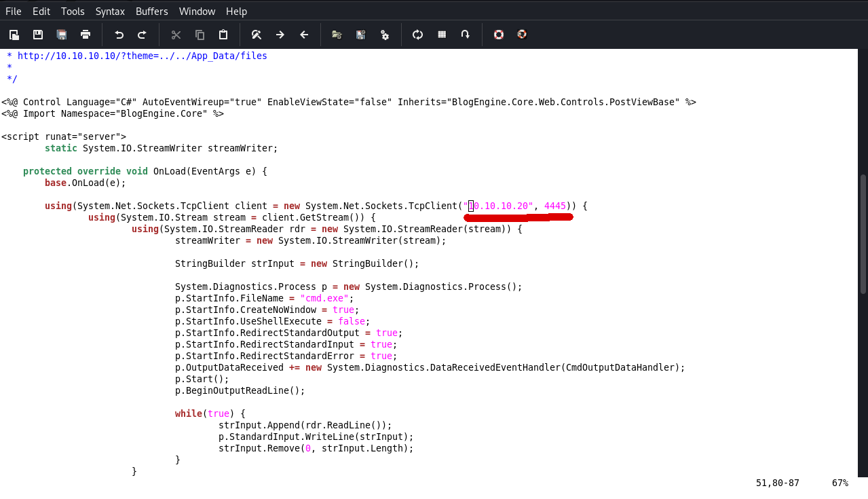
Task: Click the Print toolbar icon
Action: [86, 35]
